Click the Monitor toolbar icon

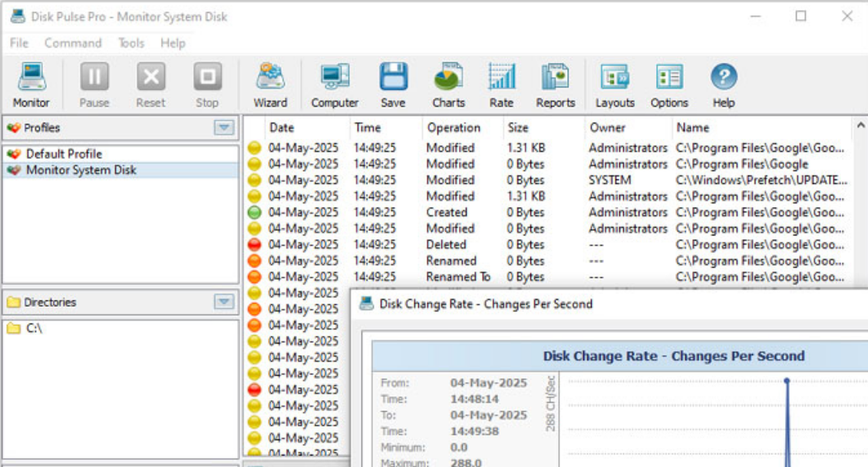coord(31,83)
